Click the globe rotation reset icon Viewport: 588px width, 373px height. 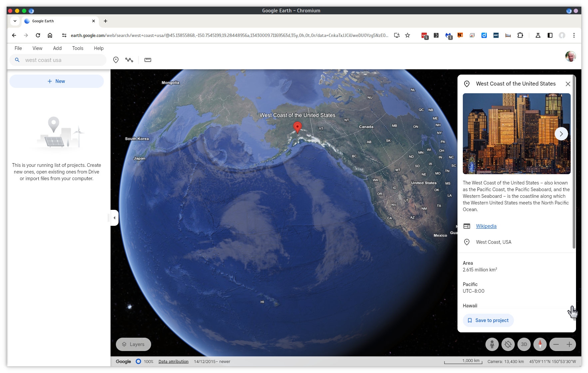[508, 344]
